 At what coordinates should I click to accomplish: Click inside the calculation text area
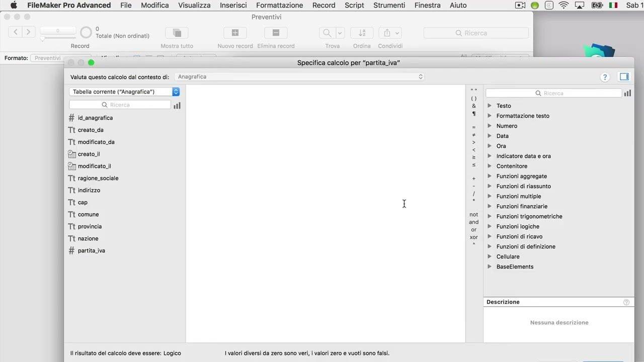point(326,214)
